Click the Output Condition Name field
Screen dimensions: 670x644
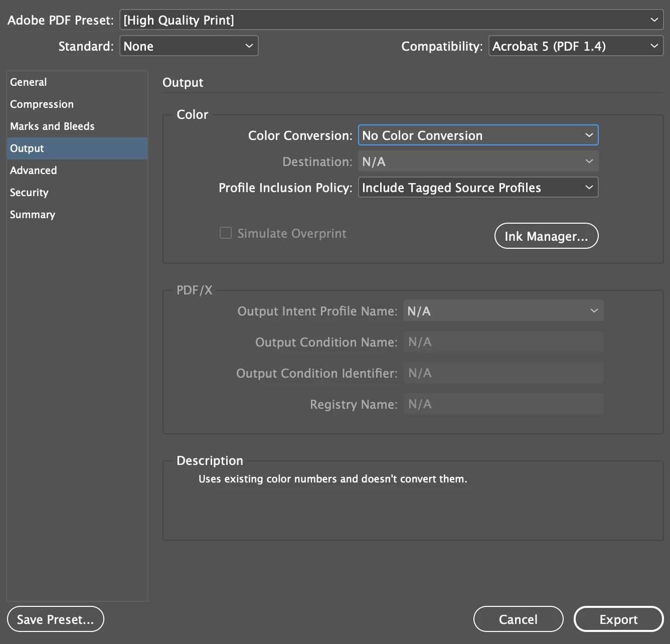503,342
